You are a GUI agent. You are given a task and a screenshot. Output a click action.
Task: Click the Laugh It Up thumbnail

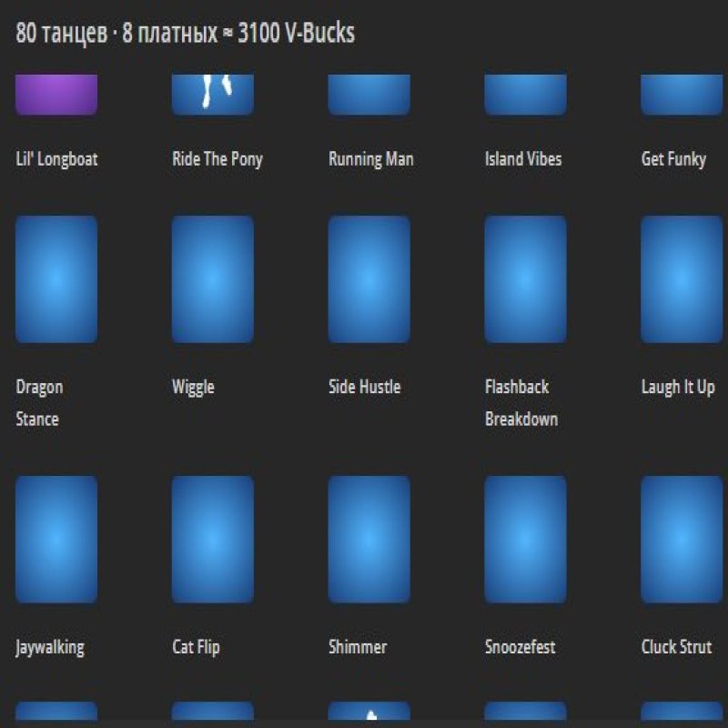click(x=682, y=279)
